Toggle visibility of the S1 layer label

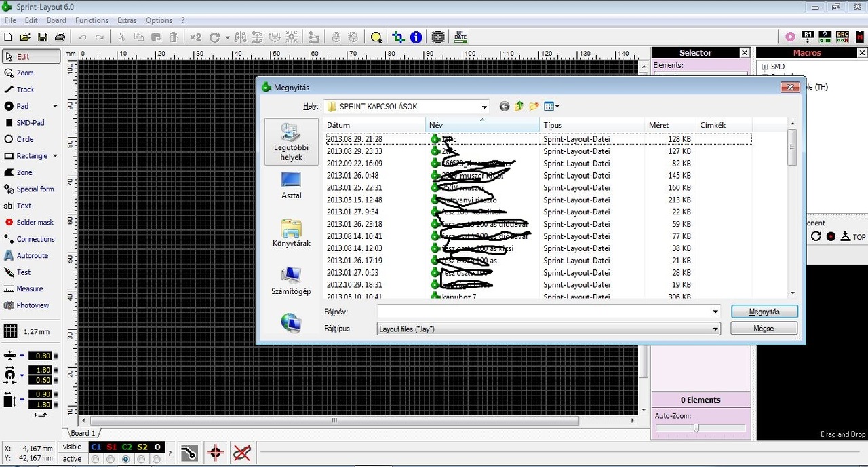point(111,447)
